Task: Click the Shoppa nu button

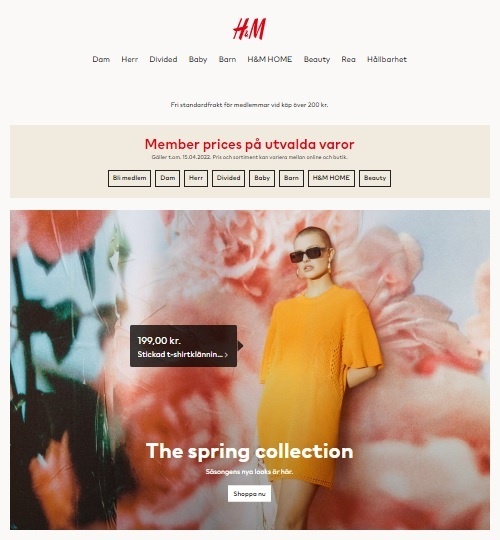Action: pos(249,494)
